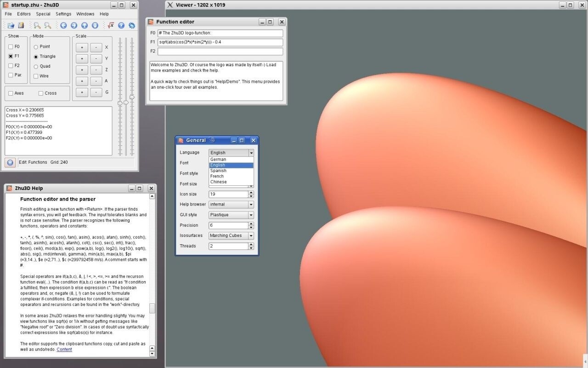588x368 pixels.
Task: Follow the Content link in help
Action: pos(64,350)
